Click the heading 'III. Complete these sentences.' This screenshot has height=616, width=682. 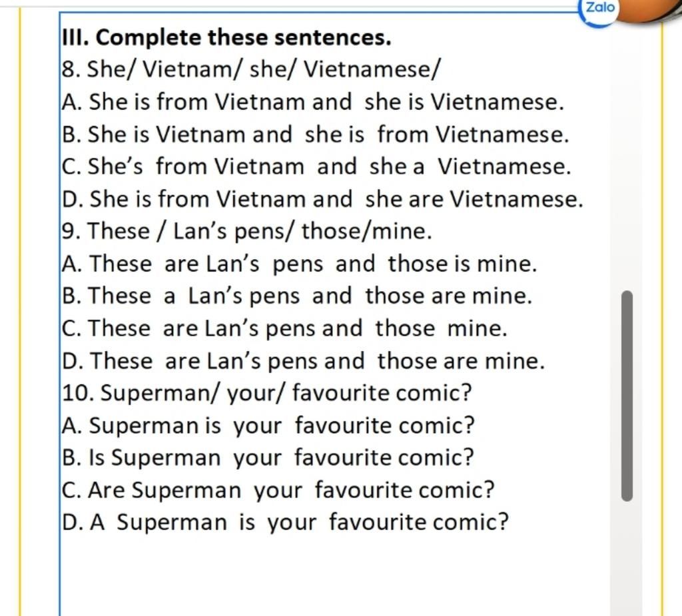[x=226, y=38]
